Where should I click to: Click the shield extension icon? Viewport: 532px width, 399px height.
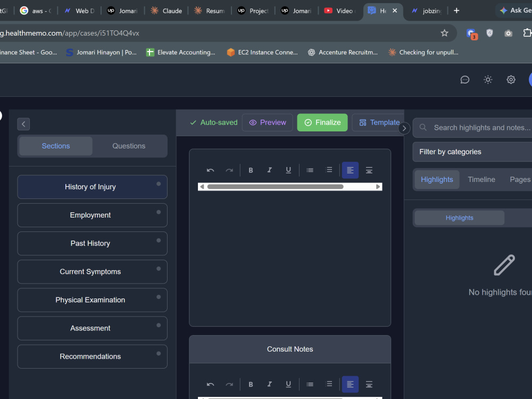click(x=489, y=33)
